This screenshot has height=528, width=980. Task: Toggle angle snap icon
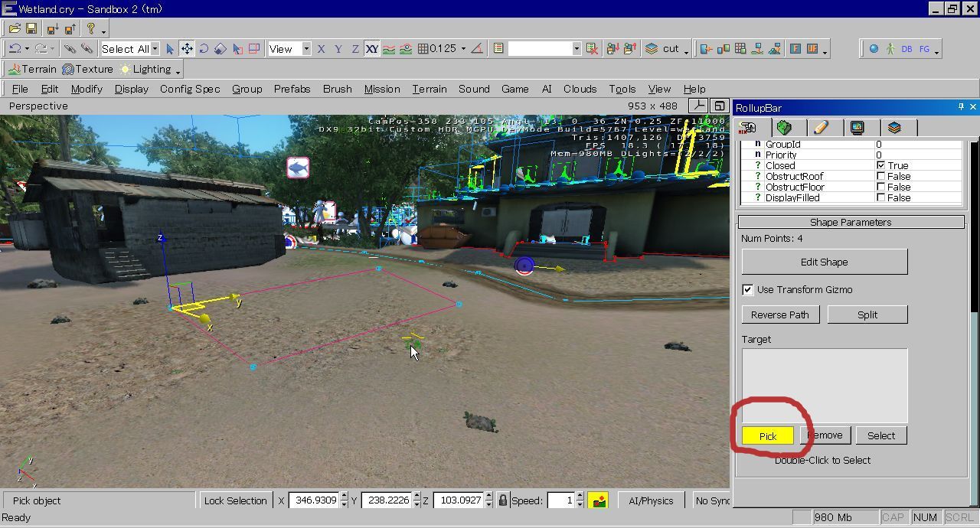tap(477, 48)
